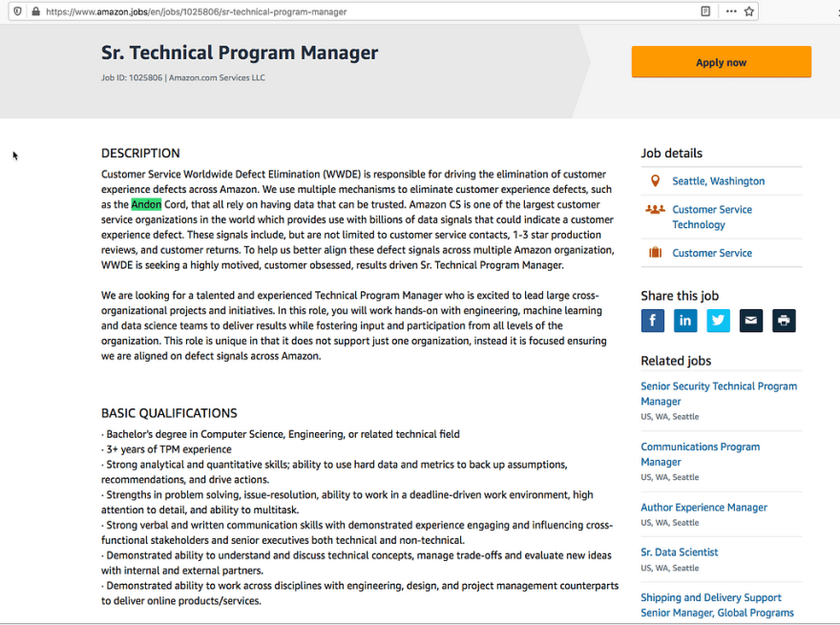Screen dimensions: 840x625
Task: Share this job on LinkedIn
Action: 685,321
